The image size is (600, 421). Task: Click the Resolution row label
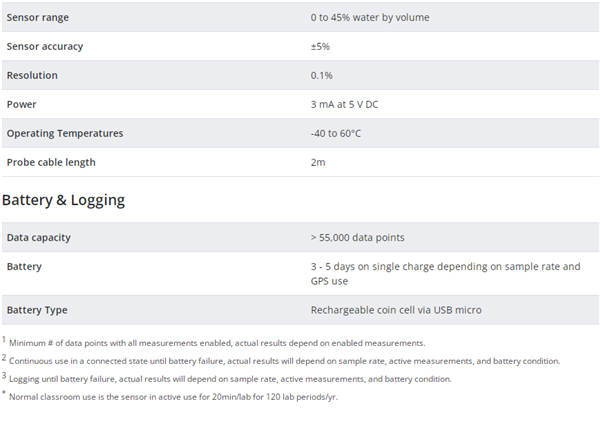point(32,75)
